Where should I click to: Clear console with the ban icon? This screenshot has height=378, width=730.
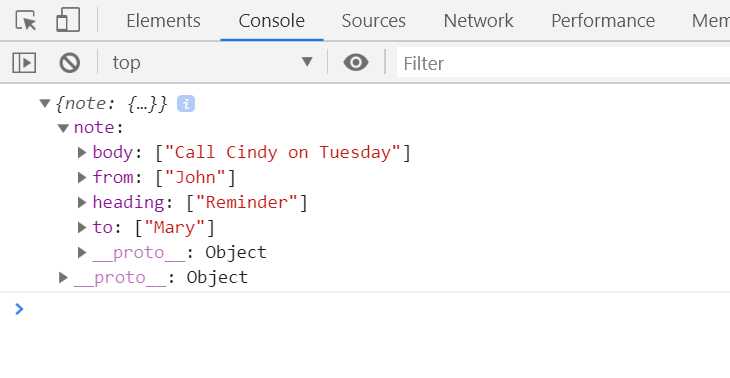pos(70,63)
